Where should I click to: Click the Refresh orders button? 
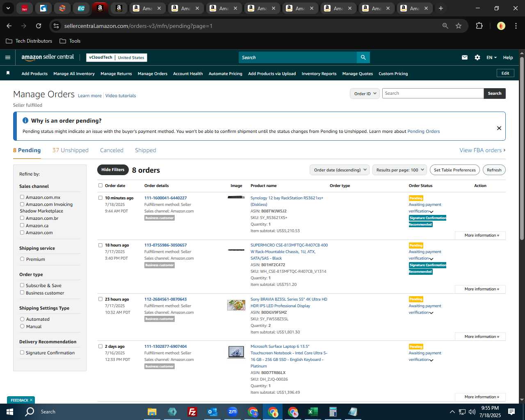(x=494, y=170)
